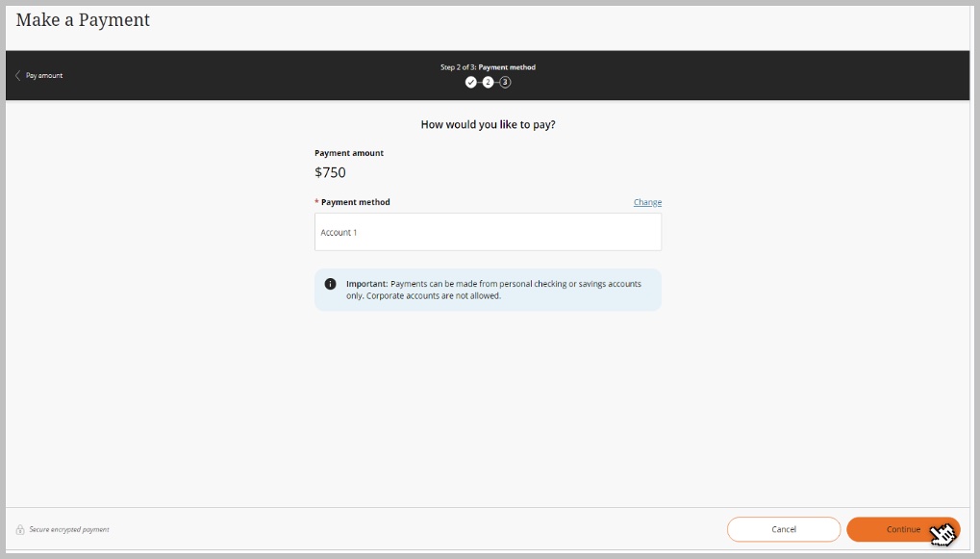The image size is (980, 559).
Task: Click the Secure encrypted payment text
Action: [x=68, y=529]
